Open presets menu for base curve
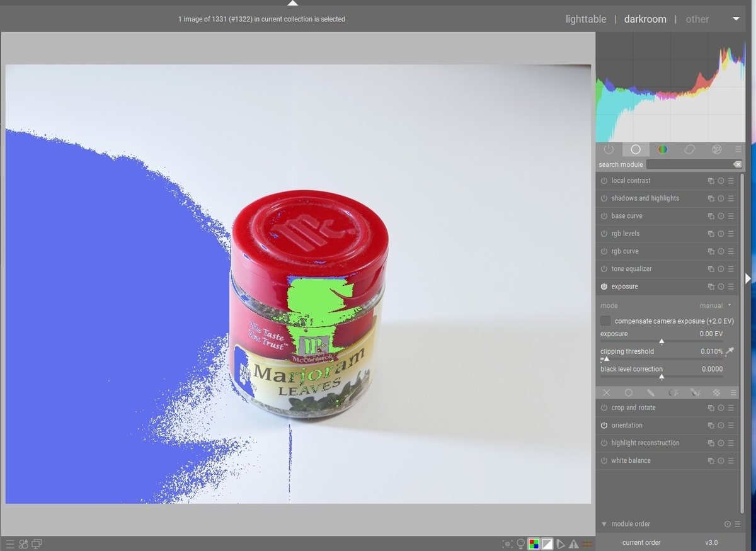The height and width of the screenshot is (551, 756). [731, 216]
